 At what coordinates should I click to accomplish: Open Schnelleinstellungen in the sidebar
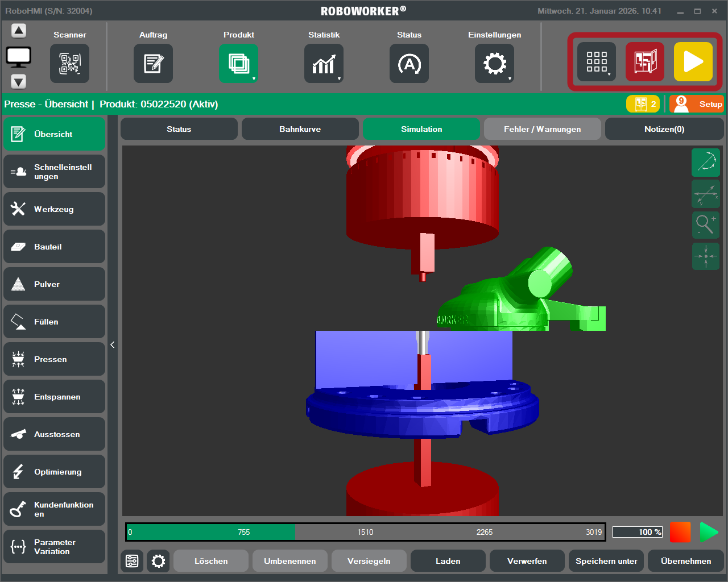(x=55, y=172)
